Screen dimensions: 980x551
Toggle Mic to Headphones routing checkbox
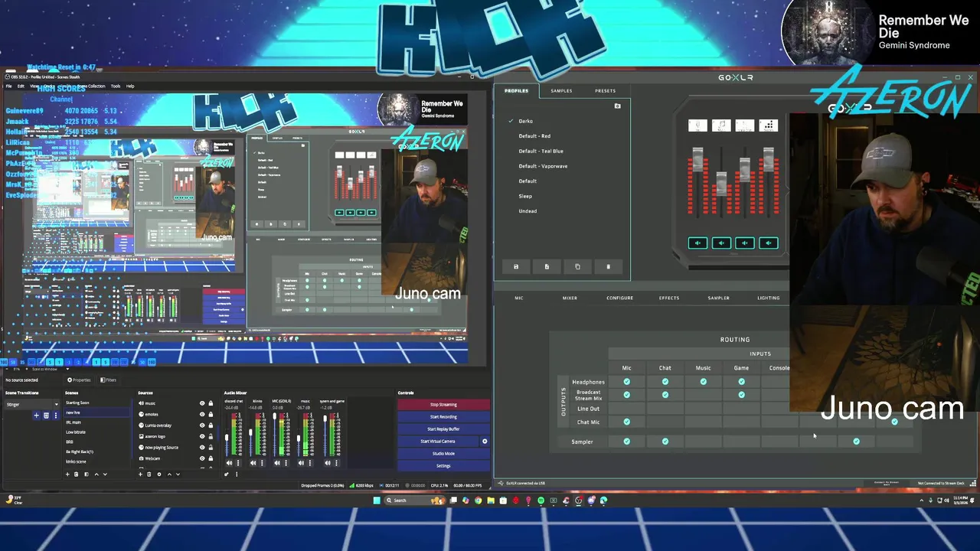[x=627, y=382]
